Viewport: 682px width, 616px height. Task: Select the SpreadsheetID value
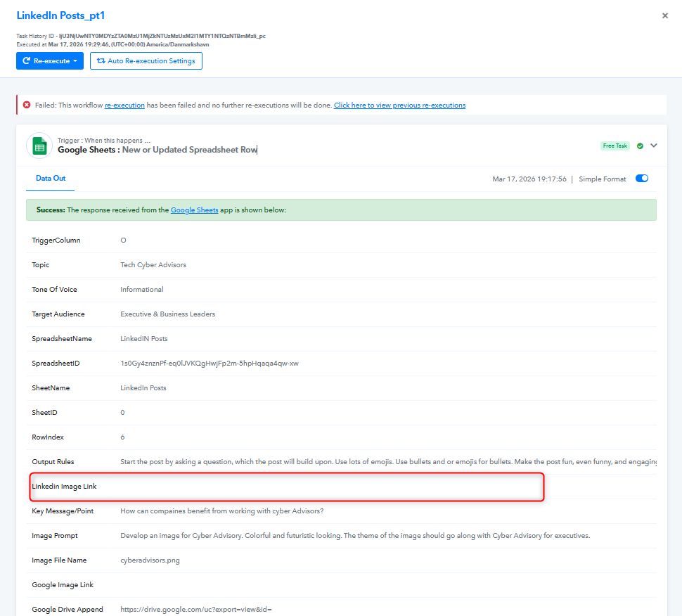tap(210, 364)
